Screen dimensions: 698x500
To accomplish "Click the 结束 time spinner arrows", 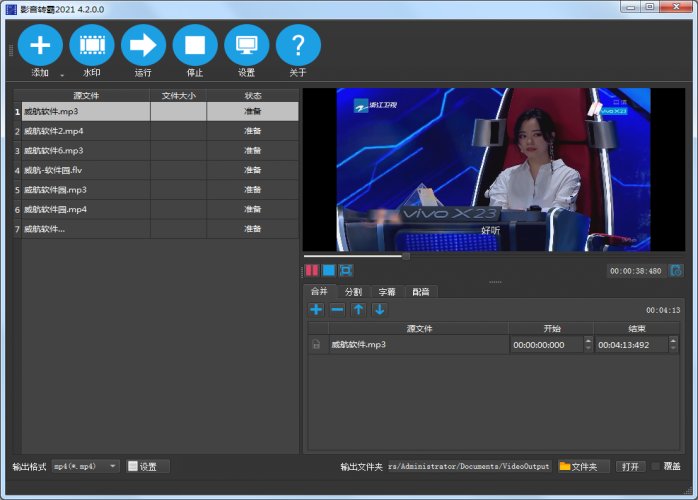I will [x=673, y=345].
